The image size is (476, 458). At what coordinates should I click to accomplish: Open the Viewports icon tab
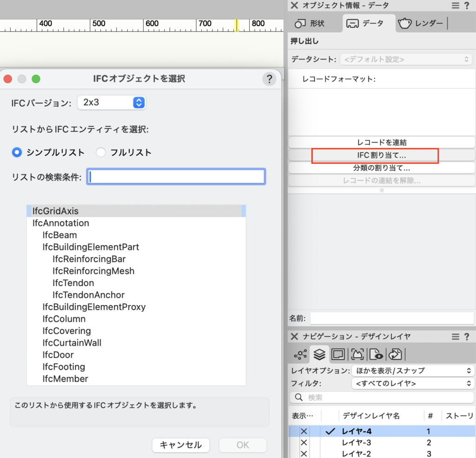click(357, 354)
